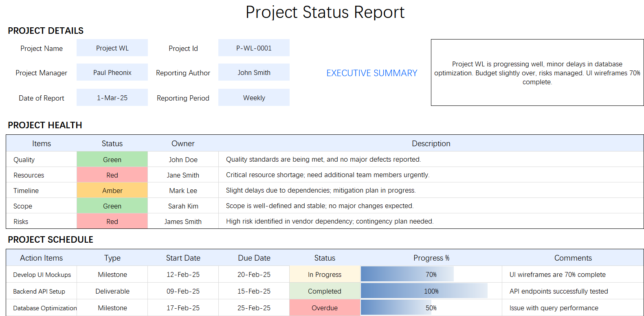Click the Action Items column header
The image size is (644, 316).
(x=41, y=258)
